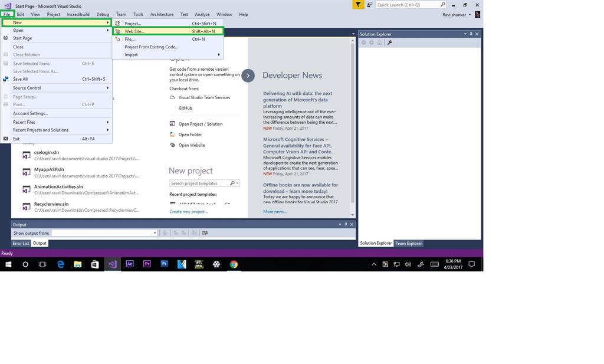Click the Recyclerview.sln solution icon
604x364 pixels.
point(26,207)
